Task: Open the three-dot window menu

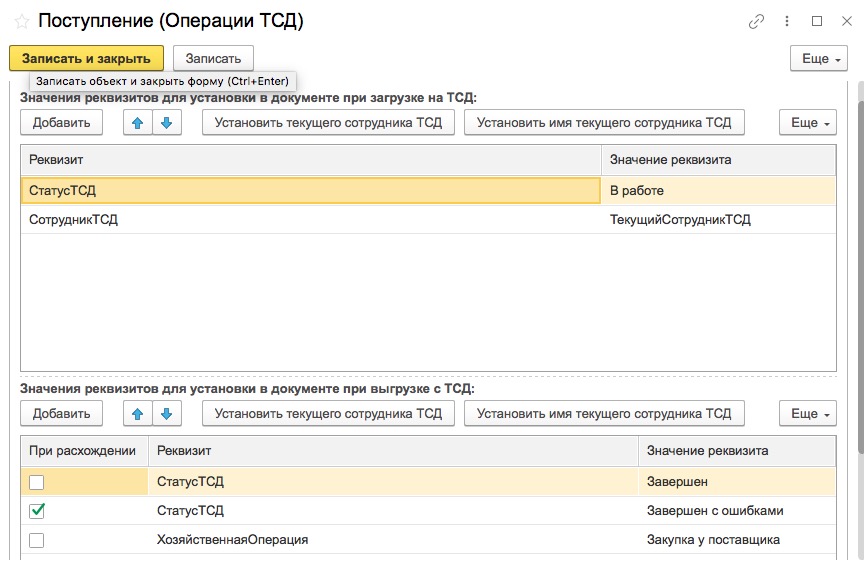Action: [x=787, y=21]
